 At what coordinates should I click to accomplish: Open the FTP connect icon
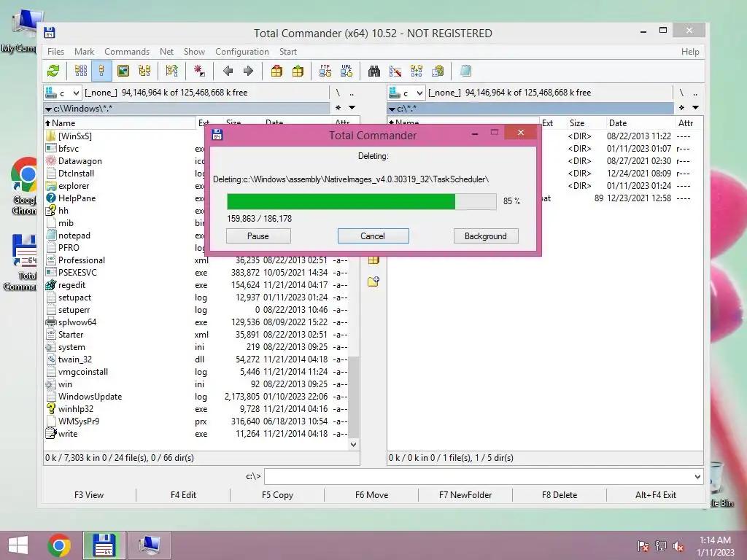[325, 71]
